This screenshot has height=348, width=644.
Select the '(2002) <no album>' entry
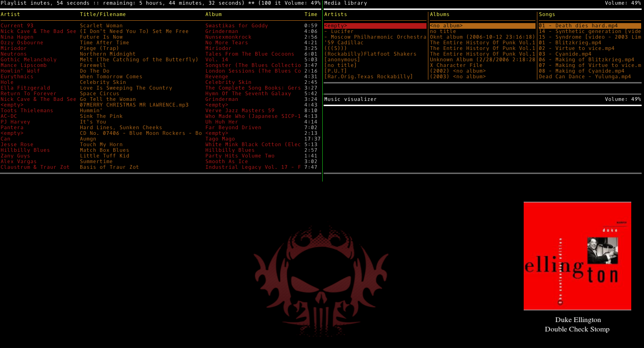458,71
